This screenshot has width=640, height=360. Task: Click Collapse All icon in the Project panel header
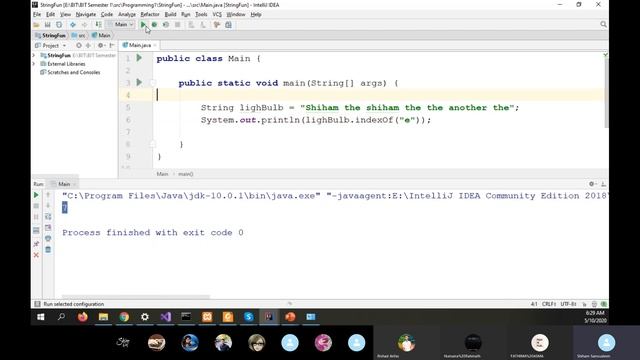pos(88,45)
